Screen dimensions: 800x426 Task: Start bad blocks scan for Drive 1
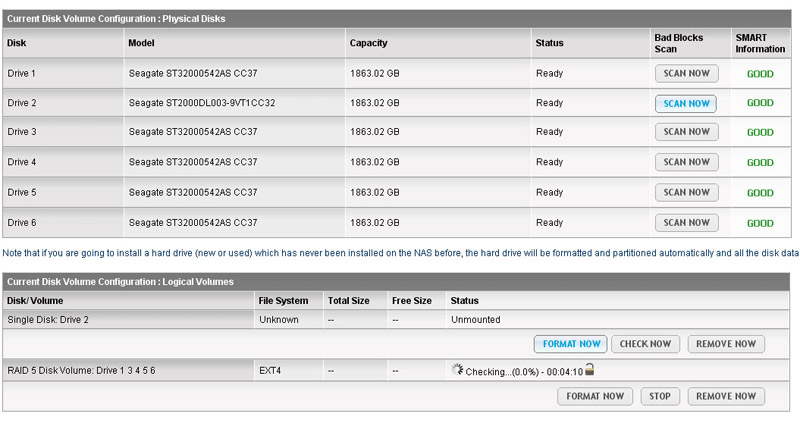(686, 73)
